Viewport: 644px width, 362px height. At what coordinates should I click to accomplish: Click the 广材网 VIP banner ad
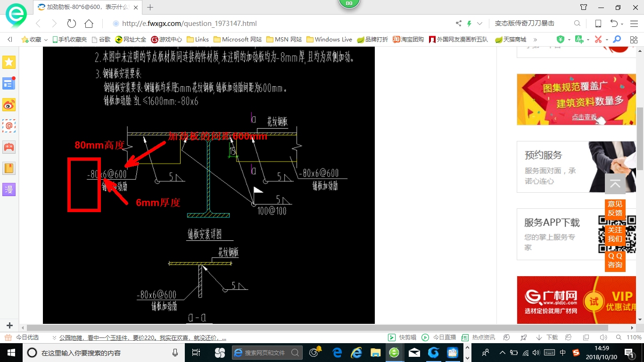(x=576, y=300)
